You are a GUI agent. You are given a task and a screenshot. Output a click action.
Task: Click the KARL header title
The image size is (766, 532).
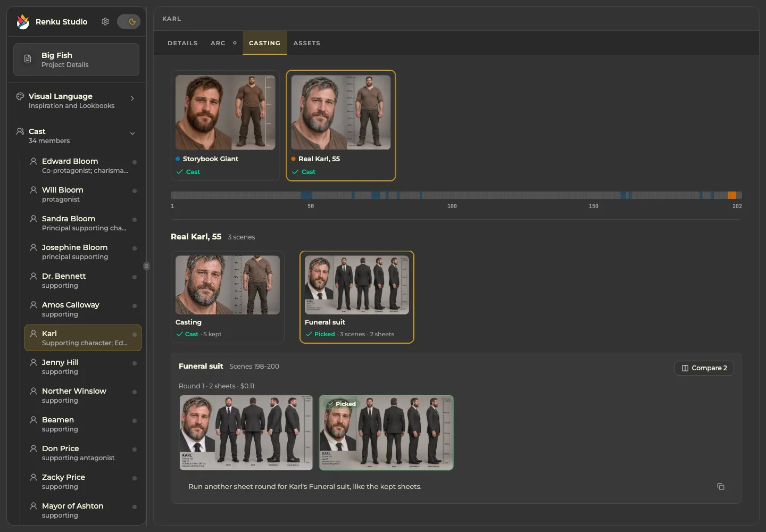pyautogui.click(x=171, y=19)
